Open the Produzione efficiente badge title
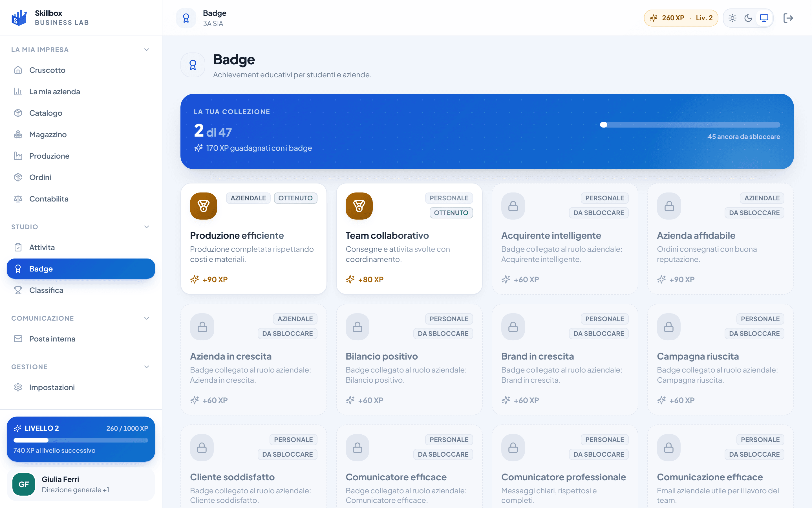812x508 pixels. pyautogui.click(x=237, y=236)
